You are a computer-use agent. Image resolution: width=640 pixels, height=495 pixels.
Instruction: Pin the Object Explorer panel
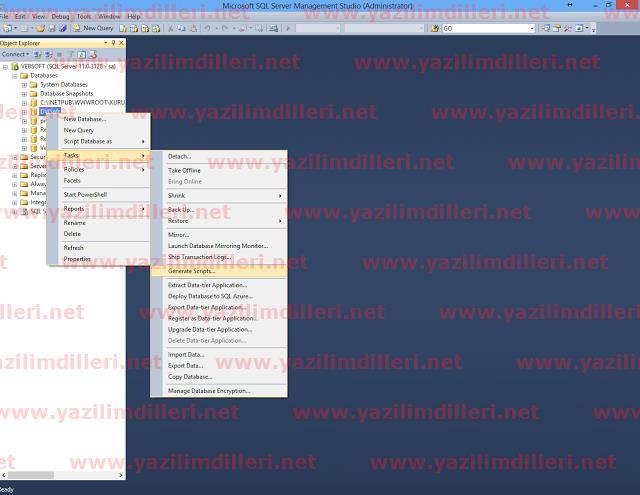(113, 43)
